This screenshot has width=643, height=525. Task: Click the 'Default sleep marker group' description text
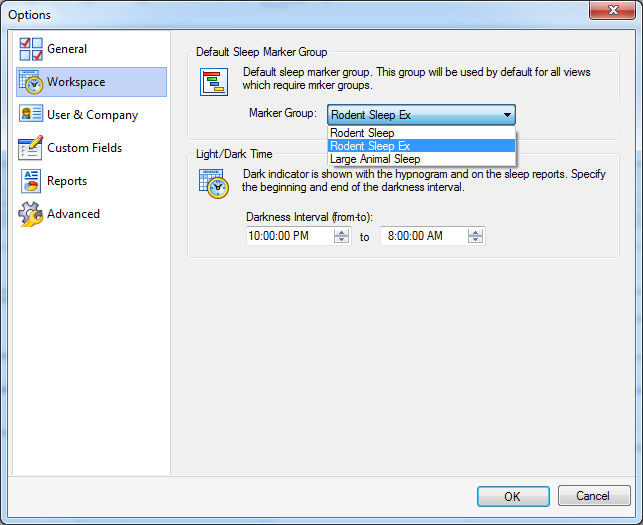click(416, 78)
